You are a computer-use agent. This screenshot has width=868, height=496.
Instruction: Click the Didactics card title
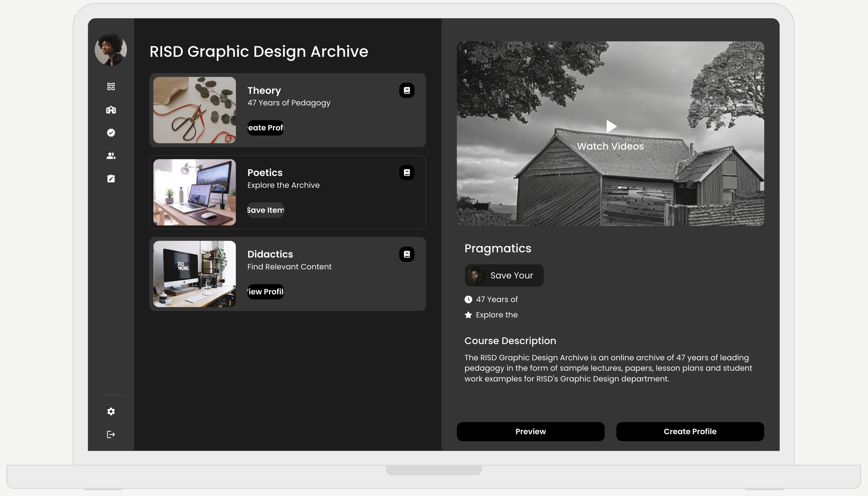[270, 254]
